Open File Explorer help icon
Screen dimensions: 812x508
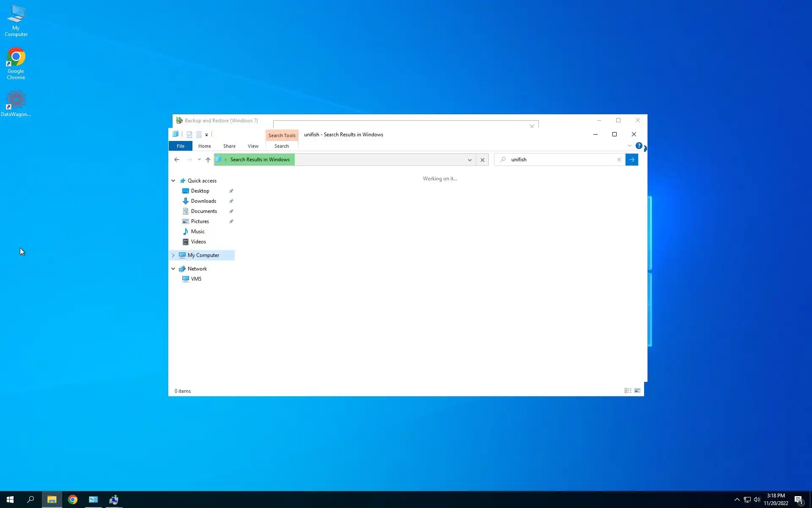(x=639, y=146)
